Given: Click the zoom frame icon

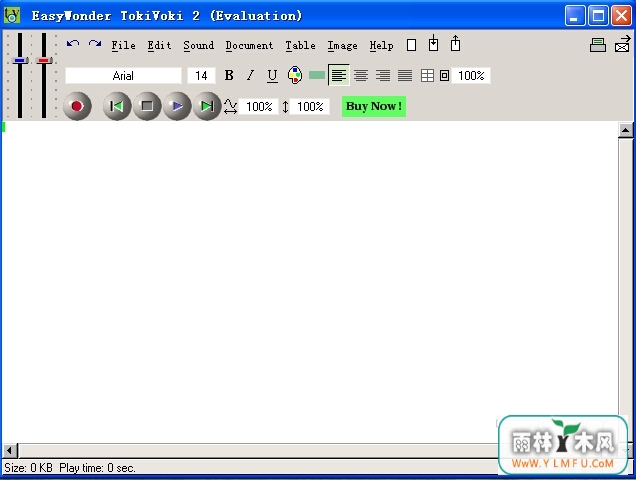Looking at the screenshot, I should 445,75.
